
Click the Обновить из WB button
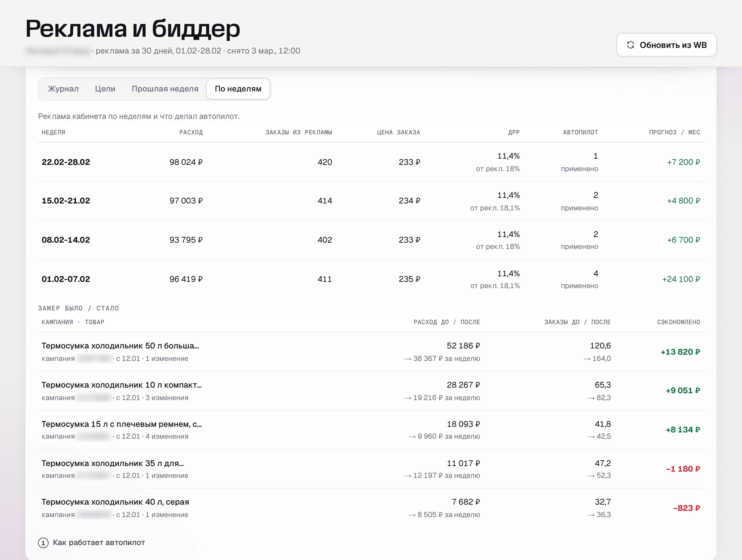(667, 45)
